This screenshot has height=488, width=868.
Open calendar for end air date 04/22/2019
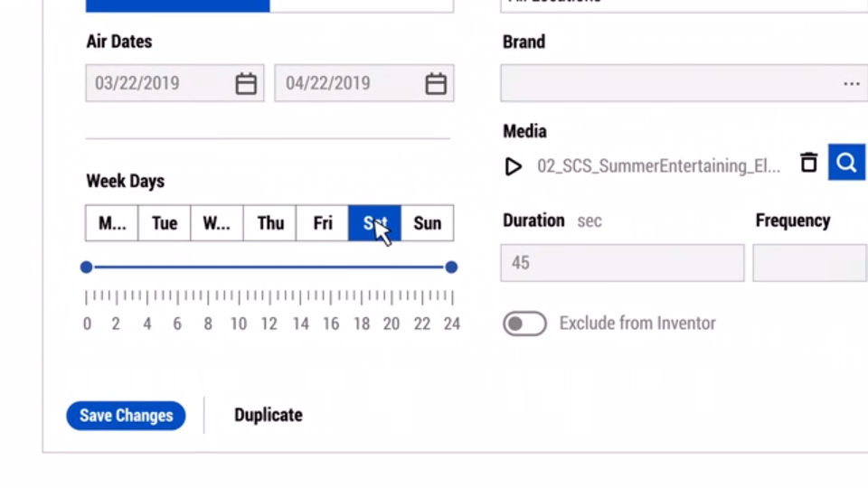click(x=436, y=83)
